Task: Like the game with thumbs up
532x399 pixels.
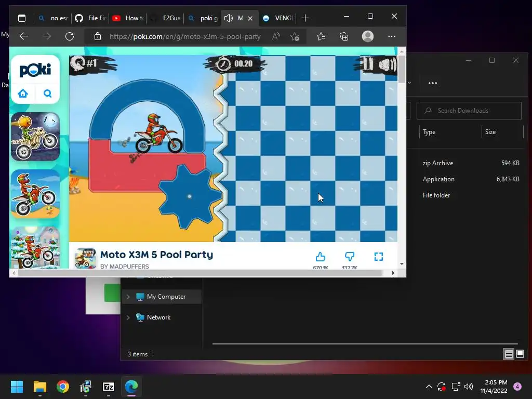Action: tap(320, 257)
